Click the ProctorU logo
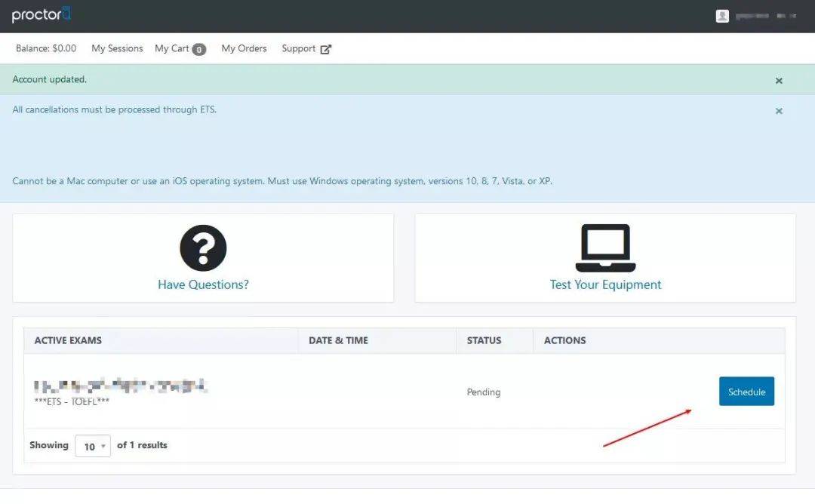 pyautogui.click(x=41, y=14)
